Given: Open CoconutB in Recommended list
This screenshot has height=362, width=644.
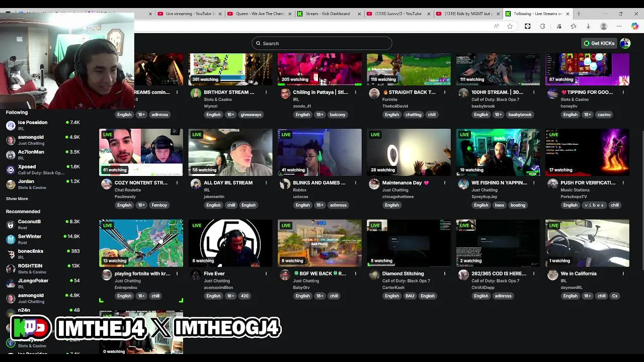Looking at the screenshot, I should click(x=43, y=224).
